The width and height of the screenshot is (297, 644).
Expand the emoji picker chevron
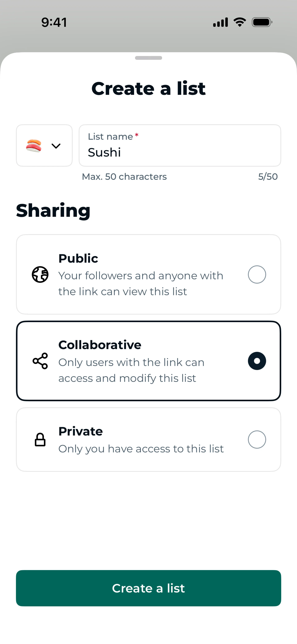56,146
